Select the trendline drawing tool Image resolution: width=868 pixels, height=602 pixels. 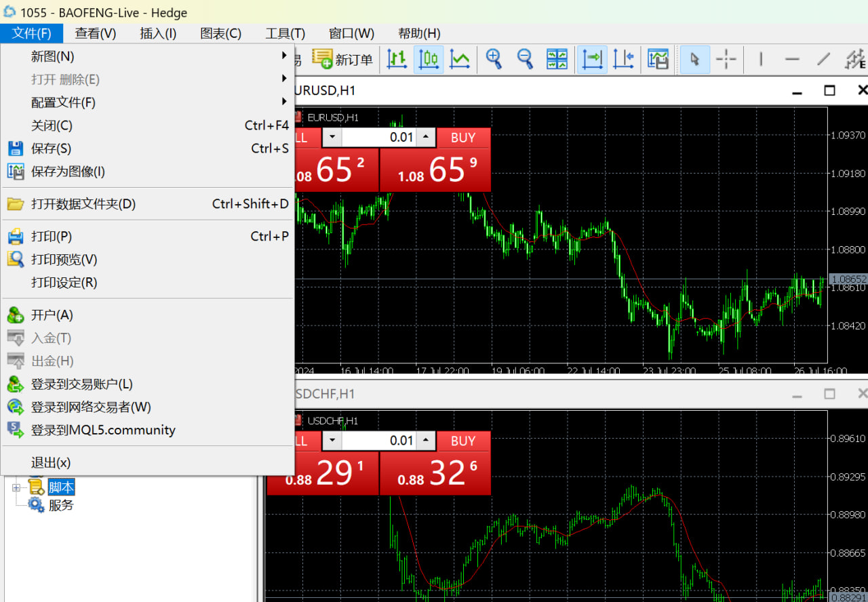point(823,60)
